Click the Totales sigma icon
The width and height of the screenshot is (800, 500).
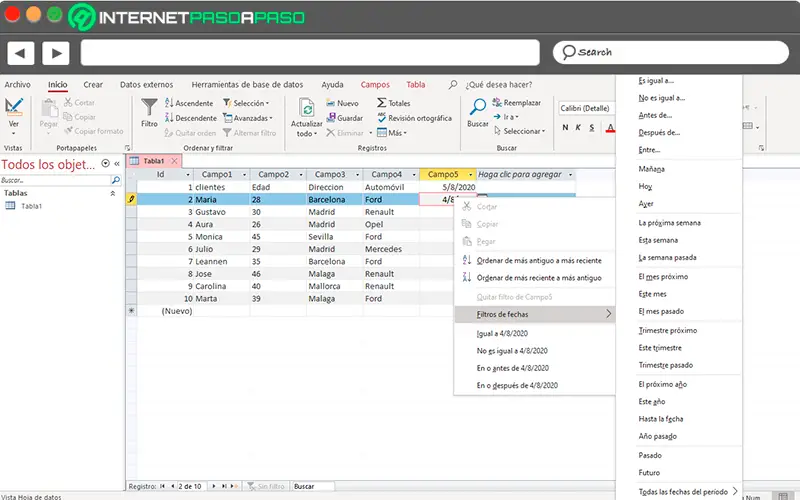pyautogui.click(x=381, y=103)
